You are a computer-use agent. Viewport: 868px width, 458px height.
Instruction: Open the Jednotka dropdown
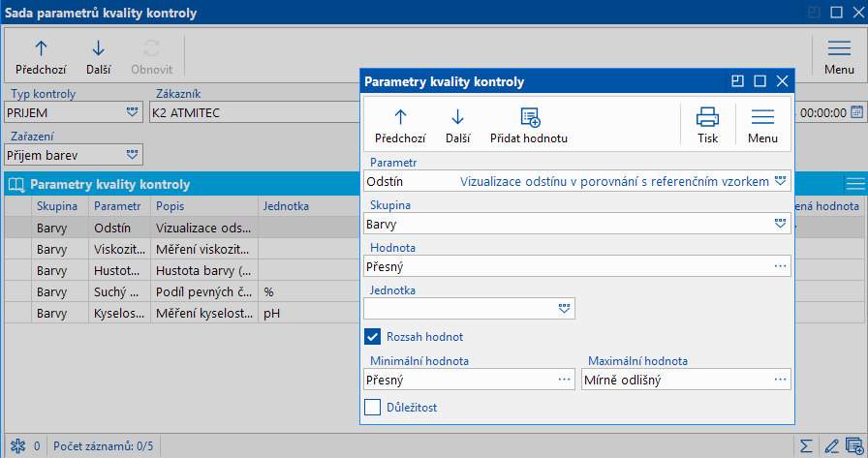coord(565,308)
